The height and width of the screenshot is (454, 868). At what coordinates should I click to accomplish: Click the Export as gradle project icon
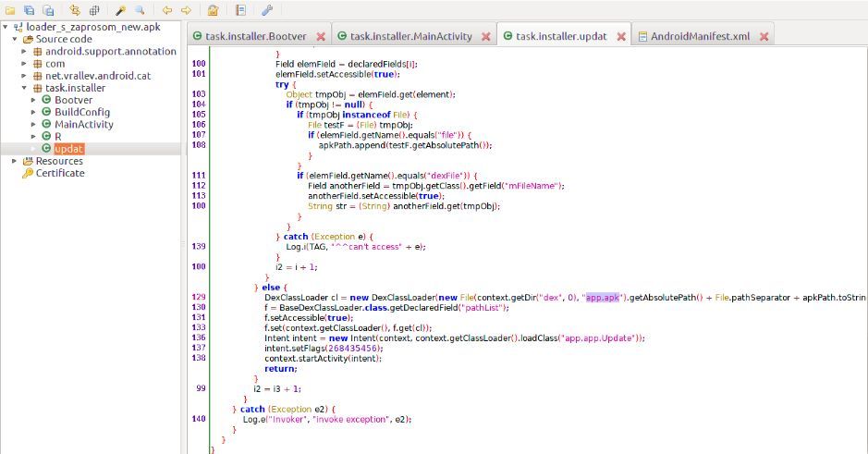point(48,10)
